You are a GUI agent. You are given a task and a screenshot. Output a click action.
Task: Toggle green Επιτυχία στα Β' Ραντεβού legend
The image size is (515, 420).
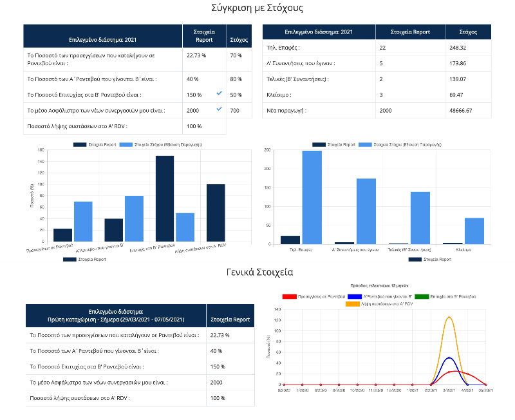(x=445, y=296)
